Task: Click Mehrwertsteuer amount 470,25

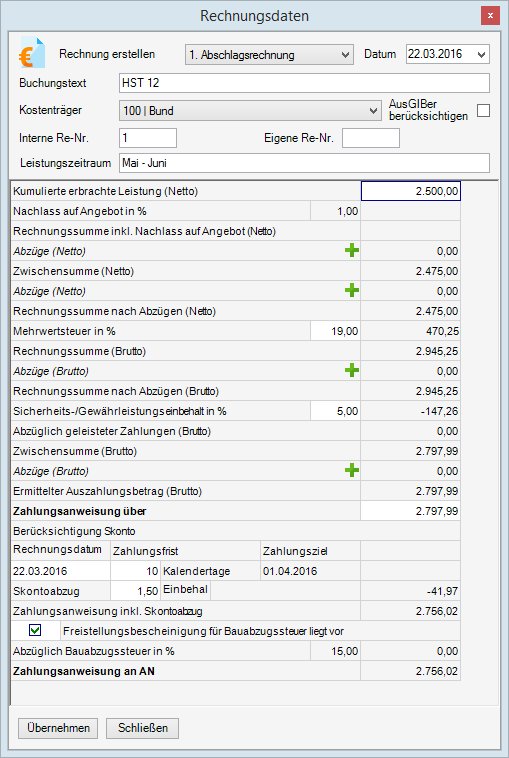Action: pyautogui.click(x=411, y=331)
